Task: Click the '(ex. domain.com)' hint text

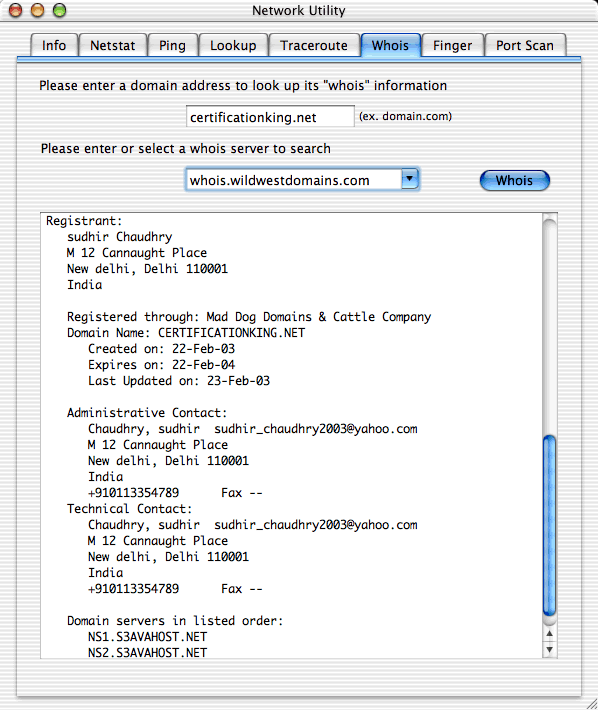Action: tap(406, 116)
